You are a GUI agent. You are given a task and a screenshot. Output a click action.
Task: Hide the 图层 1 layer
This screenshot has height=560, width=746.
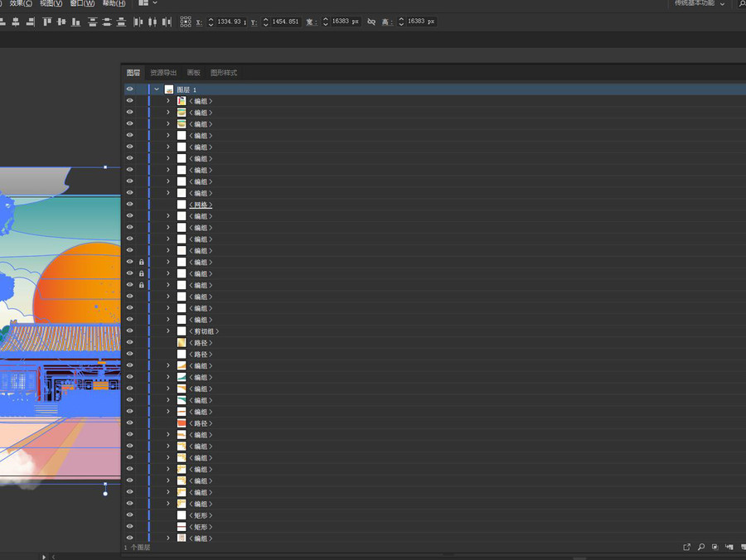tap(130, 89)
